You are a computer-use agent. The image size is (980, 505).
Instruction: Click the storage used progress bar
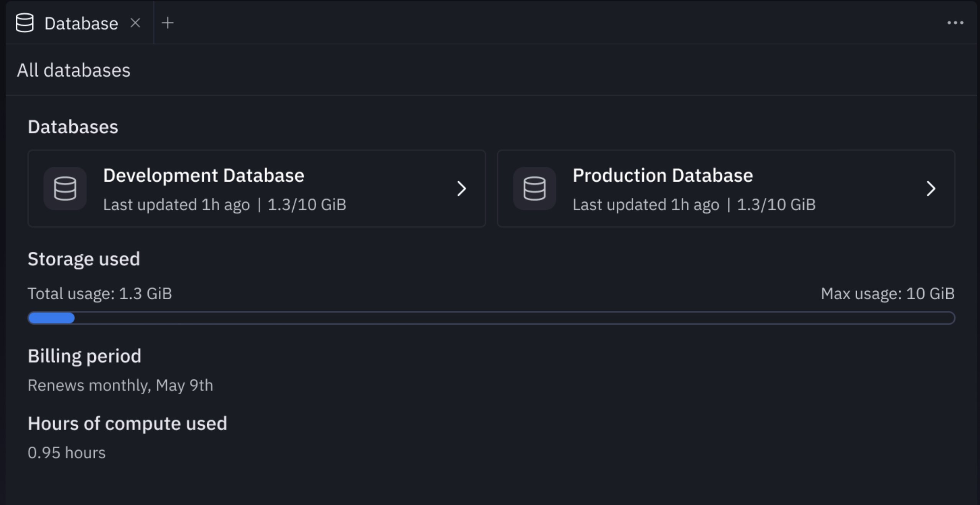tap(491, 318)
